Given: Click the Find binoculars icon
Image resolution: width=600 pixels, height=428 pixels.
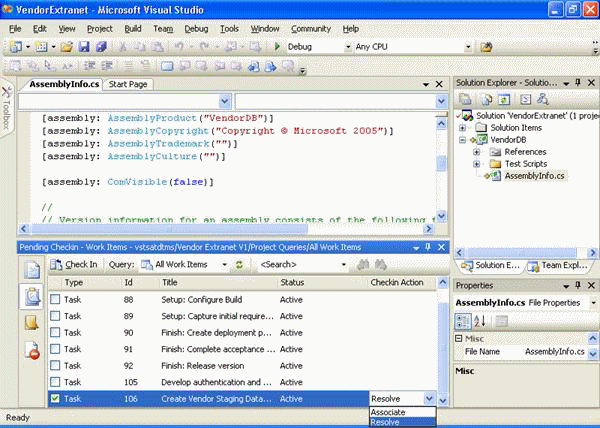Looking at the screenshot, I should coord(363,265).
